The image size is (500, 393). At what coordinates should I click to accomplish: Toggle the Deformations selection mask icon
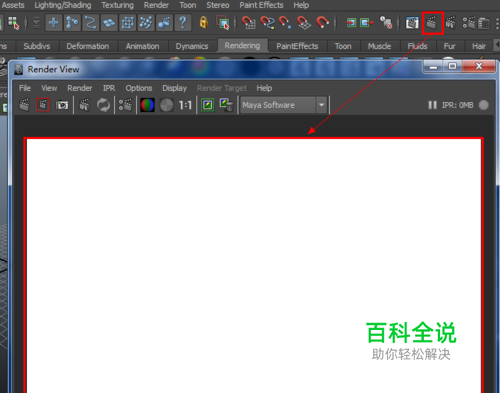click(127, 23)
